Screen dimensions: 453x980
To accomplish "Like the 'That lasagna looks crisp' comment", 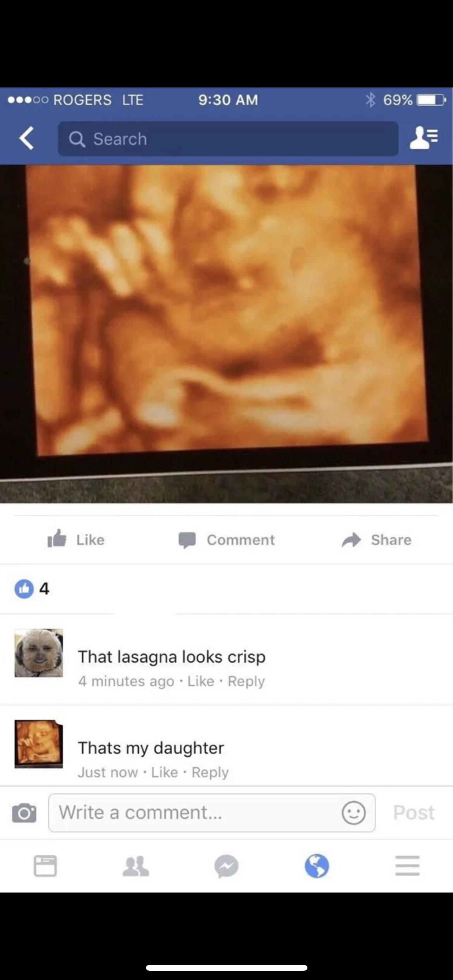I will pos(201,681).
